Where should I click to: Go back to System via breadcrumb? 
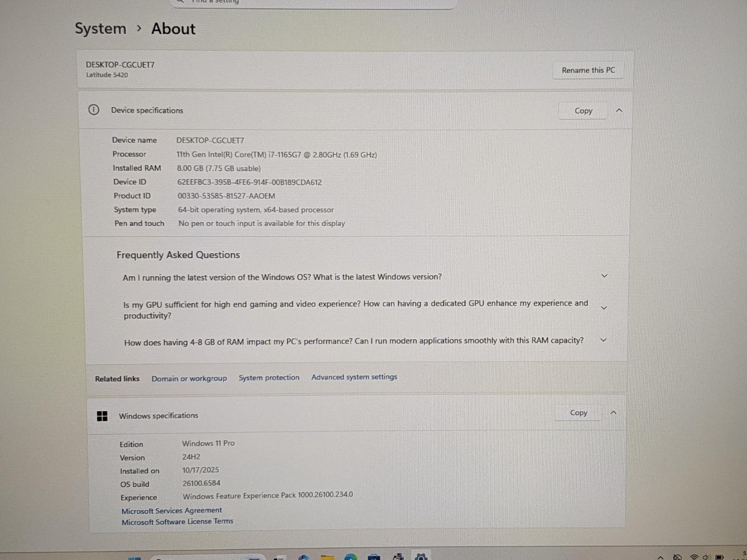pos(100,29)
